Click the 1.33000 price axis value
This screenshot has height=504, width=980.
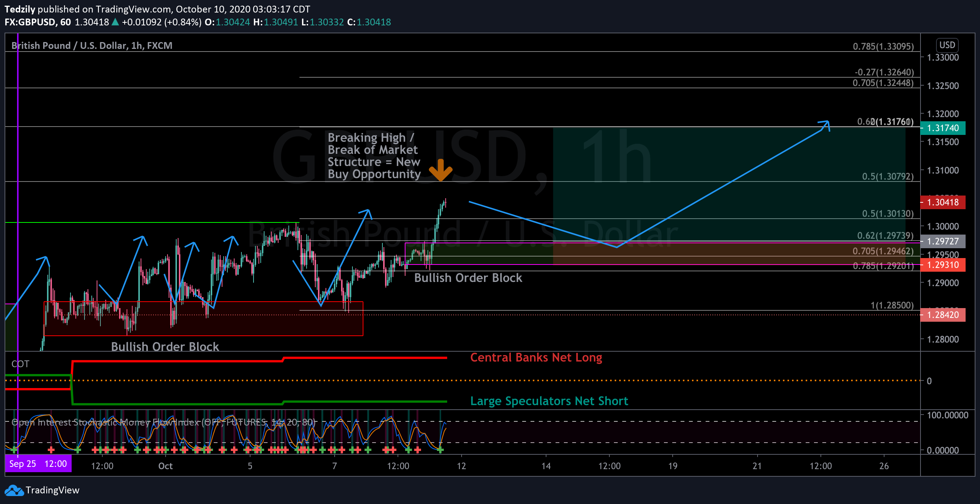[x=943, y=58]
